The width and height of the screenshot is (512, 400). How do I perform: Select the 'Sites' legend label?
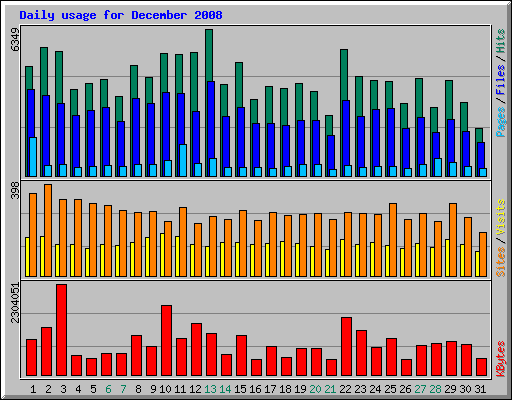click(500, 262)
